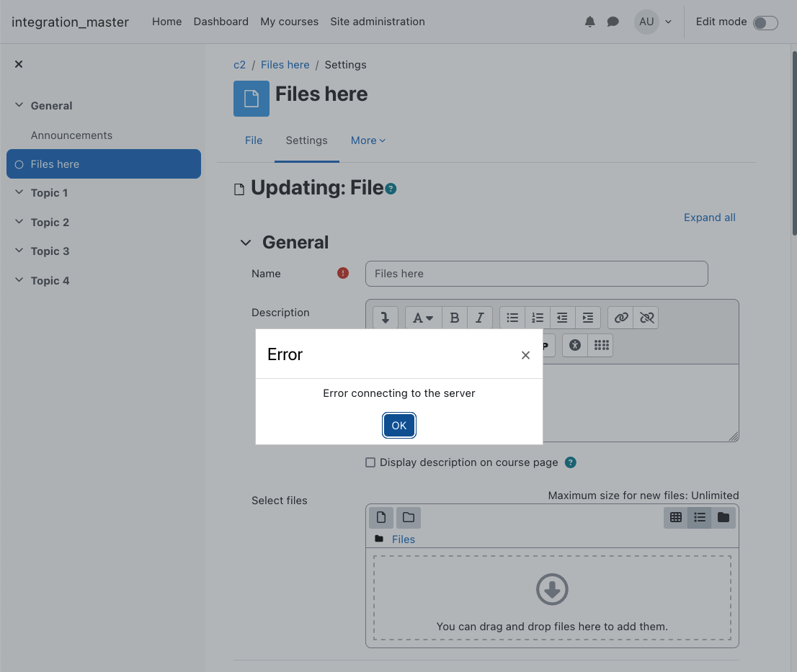Switch file manager to icon view
This screenshot has height=672, width=797.
coord(675,518)
